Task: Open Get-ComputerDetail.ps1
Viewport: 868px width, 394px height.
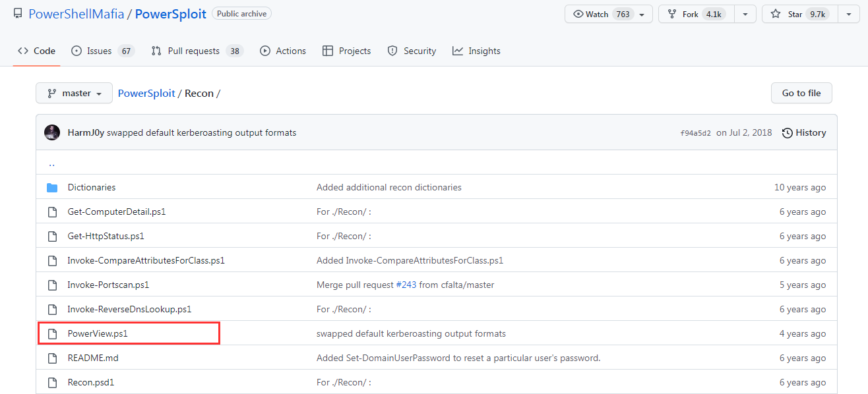Action: (117, 211)
